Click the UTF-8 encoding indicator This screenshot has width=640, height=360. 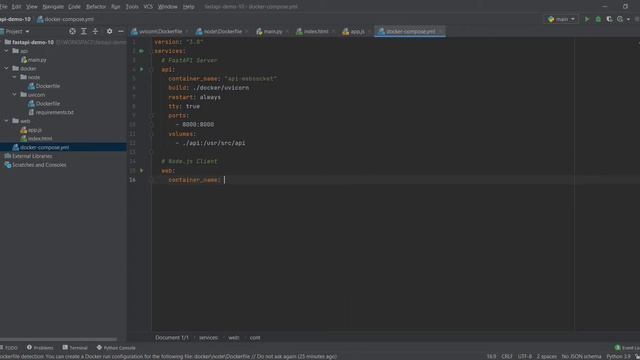(x=524, y=357)
